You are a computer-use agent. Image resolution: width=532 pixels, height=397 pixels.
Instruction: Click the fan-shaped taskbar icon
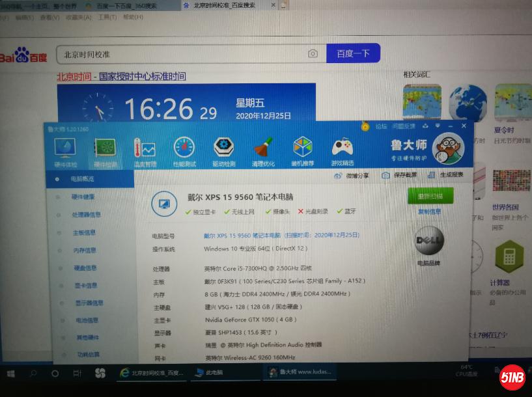pyautogui.click(x=100, y=374)
